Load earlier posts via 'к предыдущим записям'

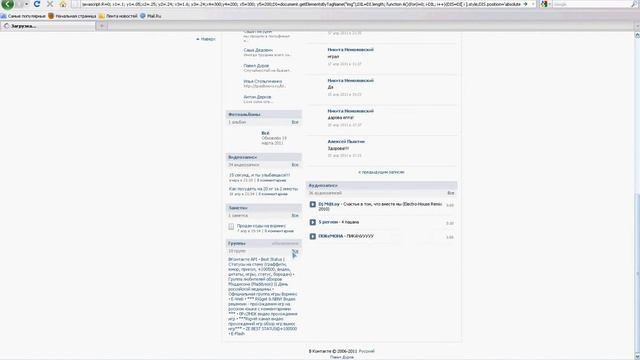[x=381, y=172]
